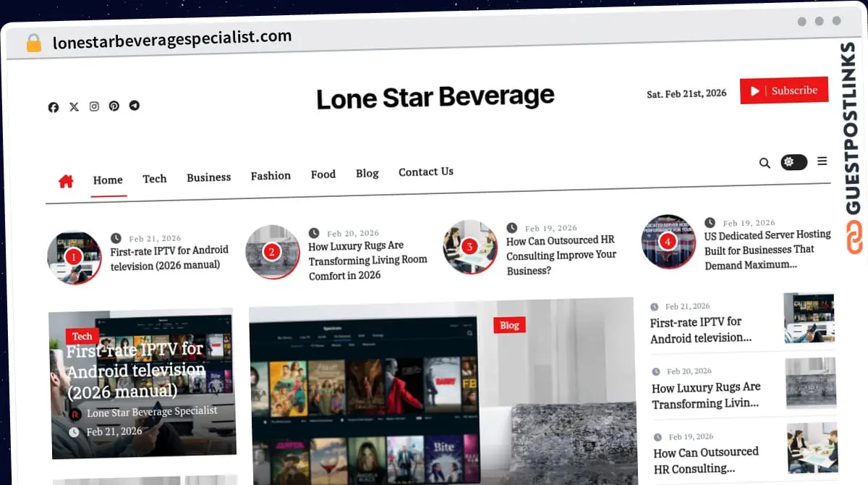Select the Tech menu item
868x485 pixels.
[155, 179]
